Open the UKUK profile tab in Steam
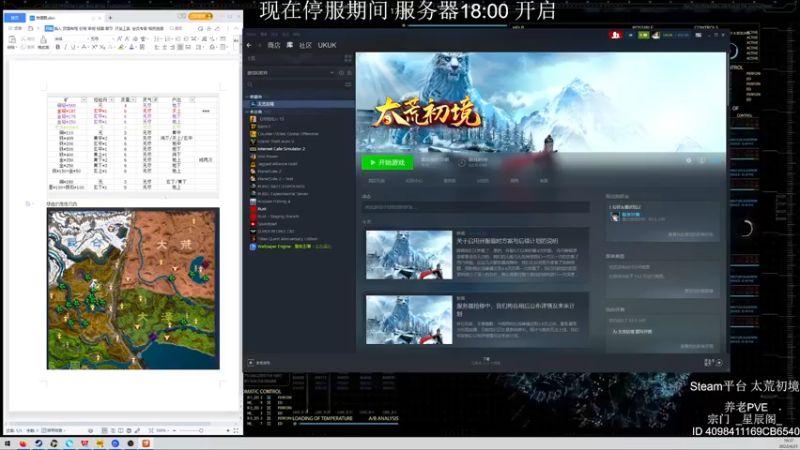This screenshot has height=450, width=800. (327, 45)
